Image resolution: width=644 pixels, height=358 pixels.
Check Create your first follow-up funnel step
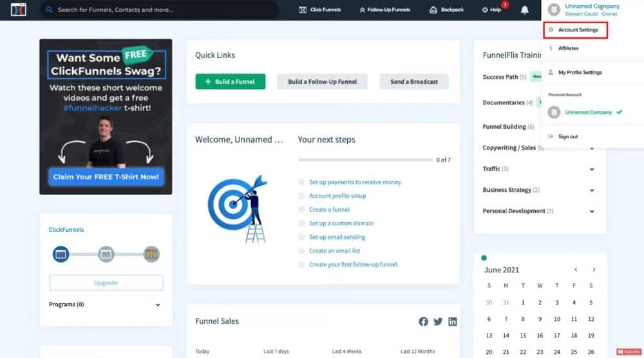pos(301,265)
